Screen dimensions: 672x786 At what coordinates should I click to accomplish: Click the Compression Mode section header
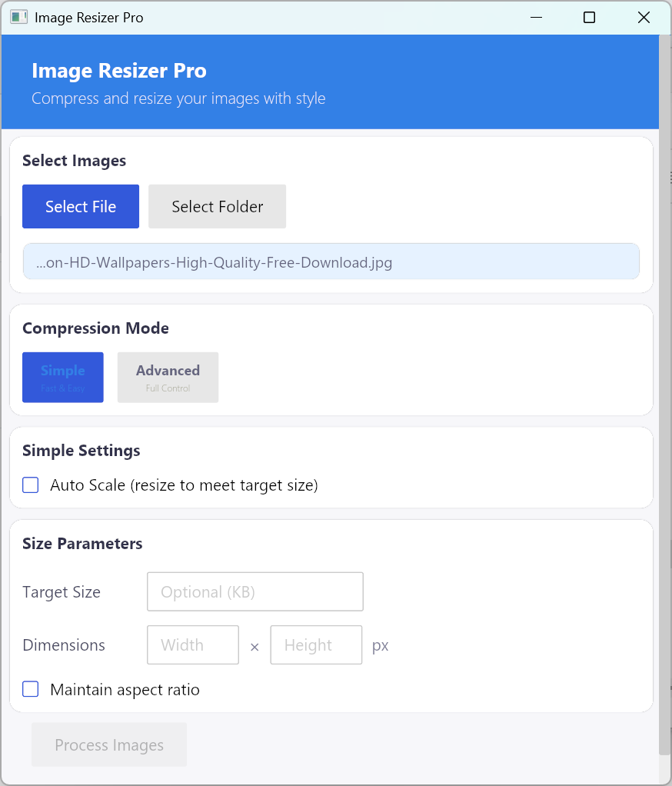95,328
